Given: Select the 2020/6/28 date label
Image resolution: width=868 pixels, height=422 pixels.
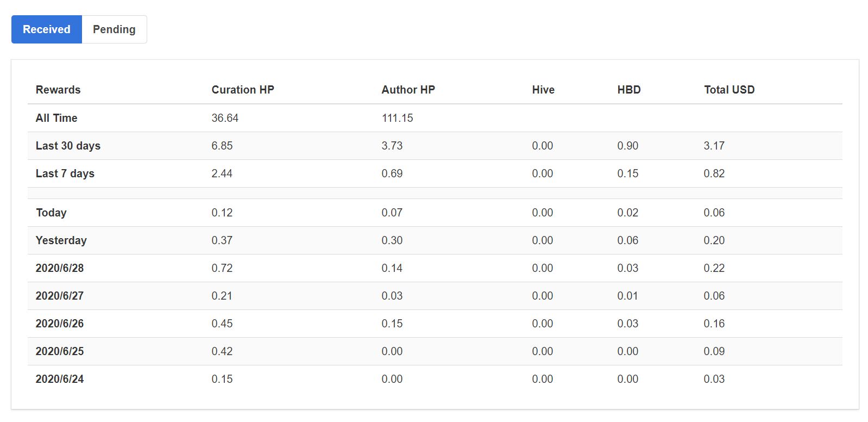Looking at the screenshot, I should click(60, 268).
